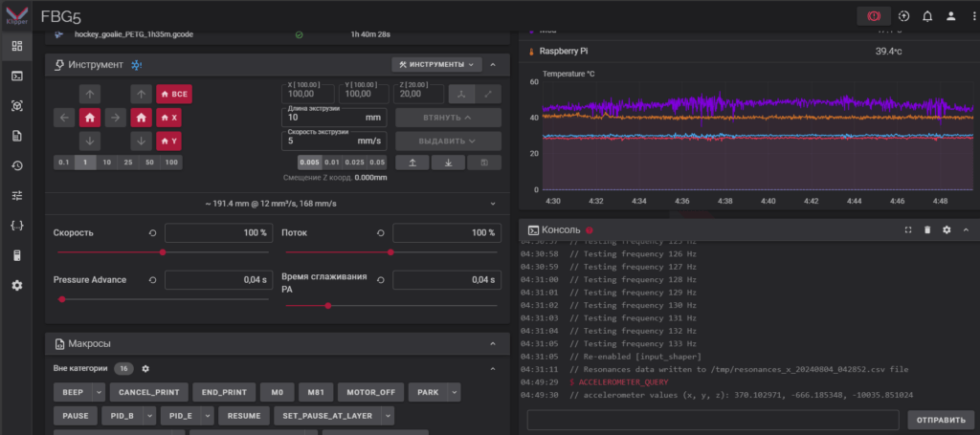Image resolution: width=980 pixels, height=435 pixels.
Task: Expand the PARK macro options arrow
Action: tap(454, 392)
